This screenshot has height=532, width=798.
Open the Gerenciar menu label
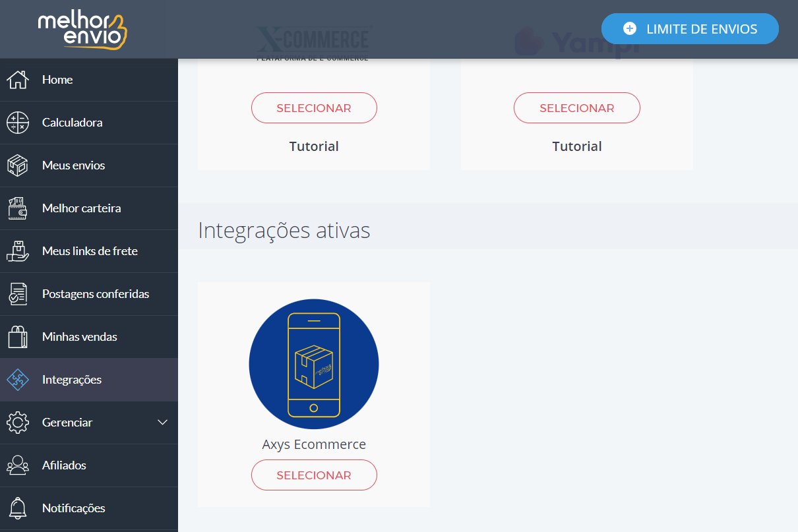click(67, 423)
